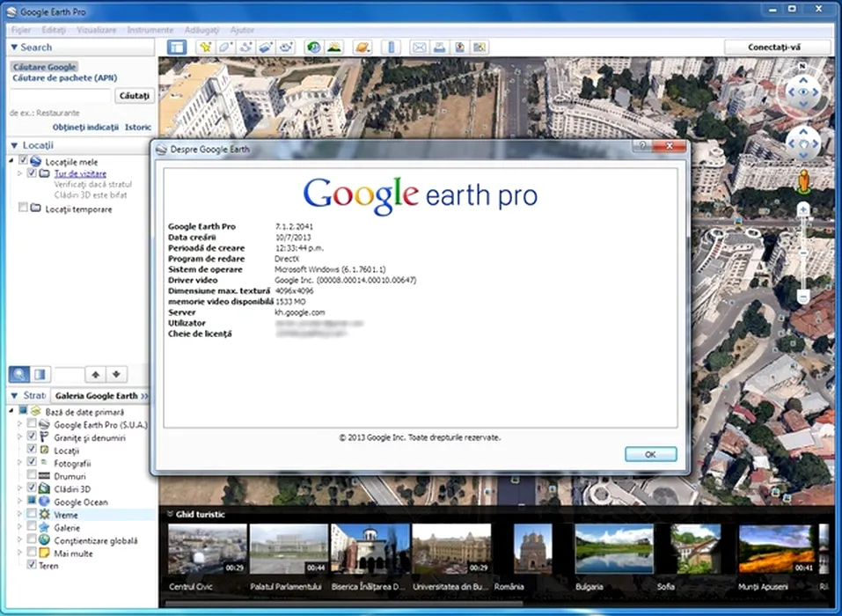
Task: Click the tour guide horizontal scrollbar
Action: point(344,604)
